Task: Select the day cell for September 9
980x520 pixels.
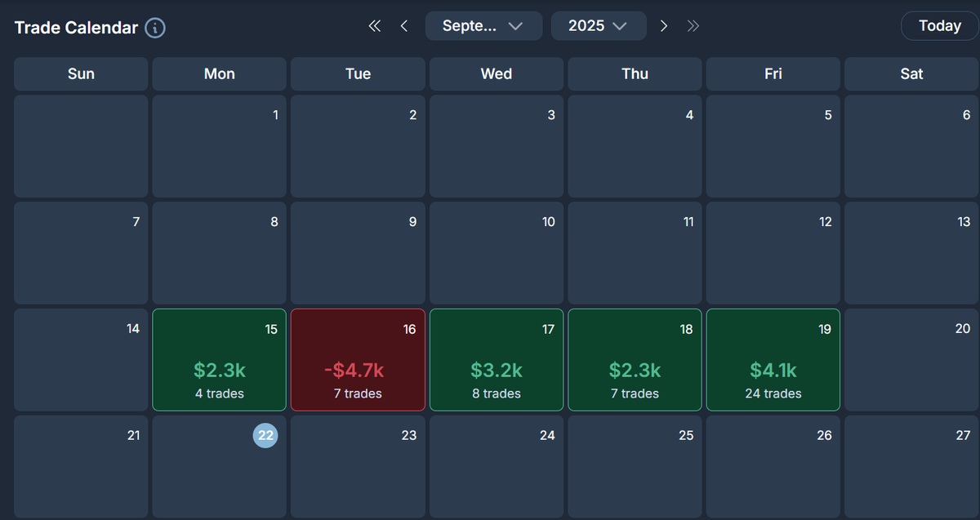Action: pos(358,253)
